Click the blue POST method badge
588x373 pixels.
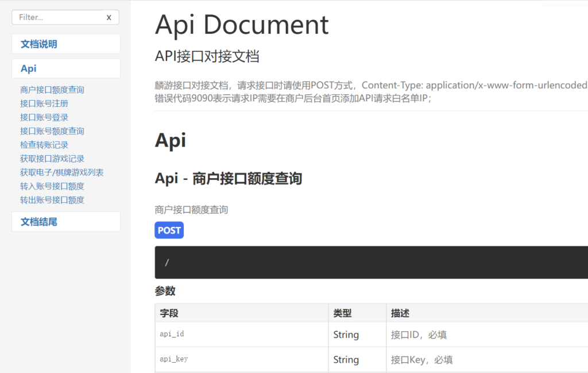pyautogui.click(x=169, y=230)
